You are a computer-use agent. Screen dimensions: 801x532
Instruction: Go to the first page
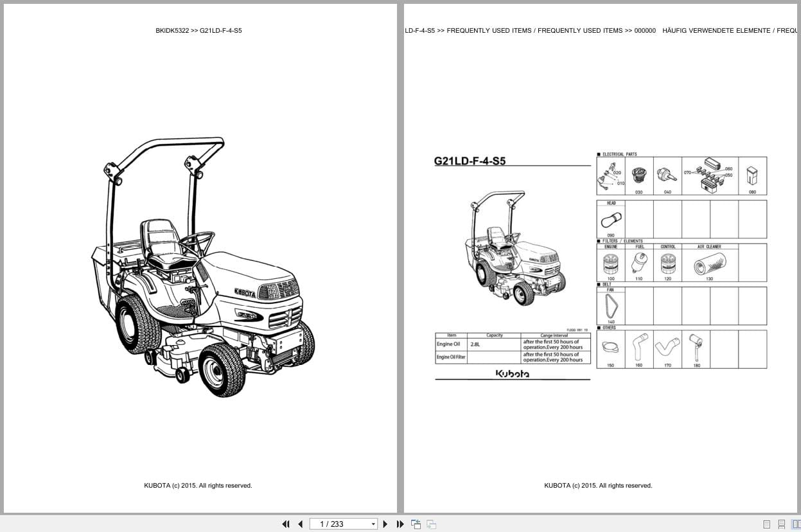coord(286,524)
